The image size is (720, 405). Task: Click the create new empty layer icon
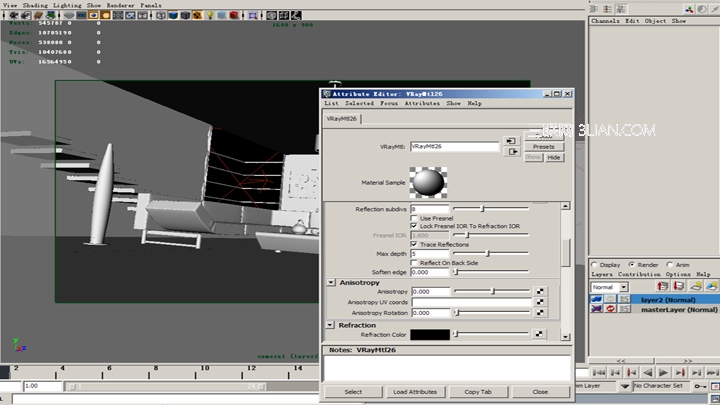click(696, 287)
